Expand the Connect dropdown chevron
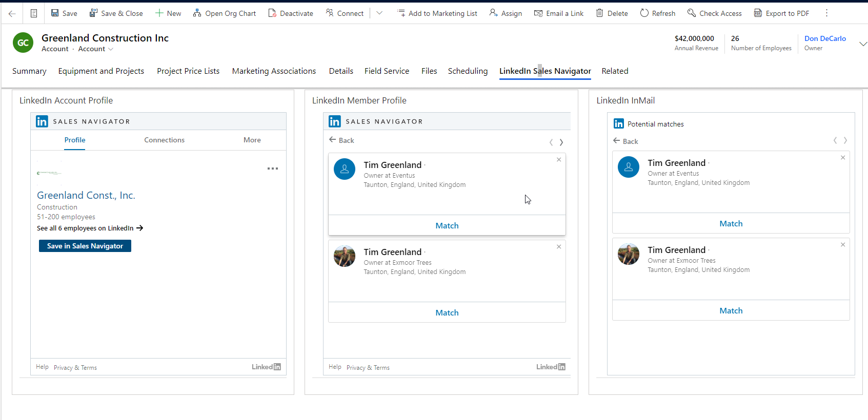The image size is (868, 420). [379, 13]
